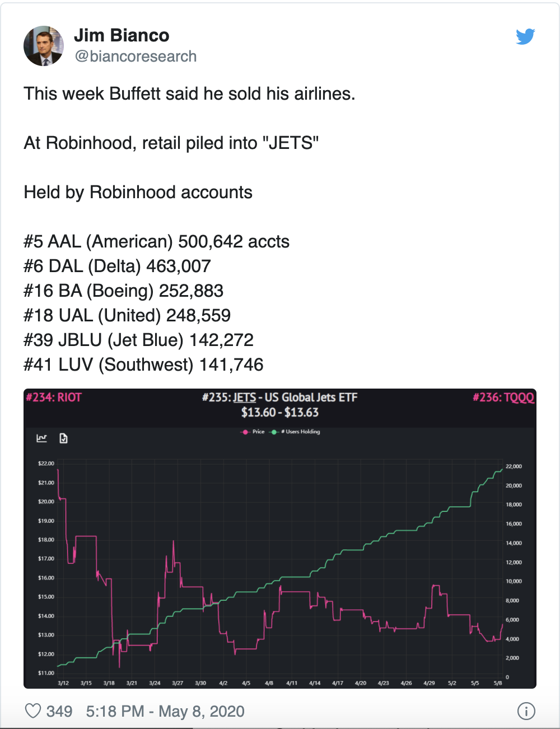Click the 5/8 date label on the x-axis
This screenshot has width=560, height=729.
pos(498,683)
